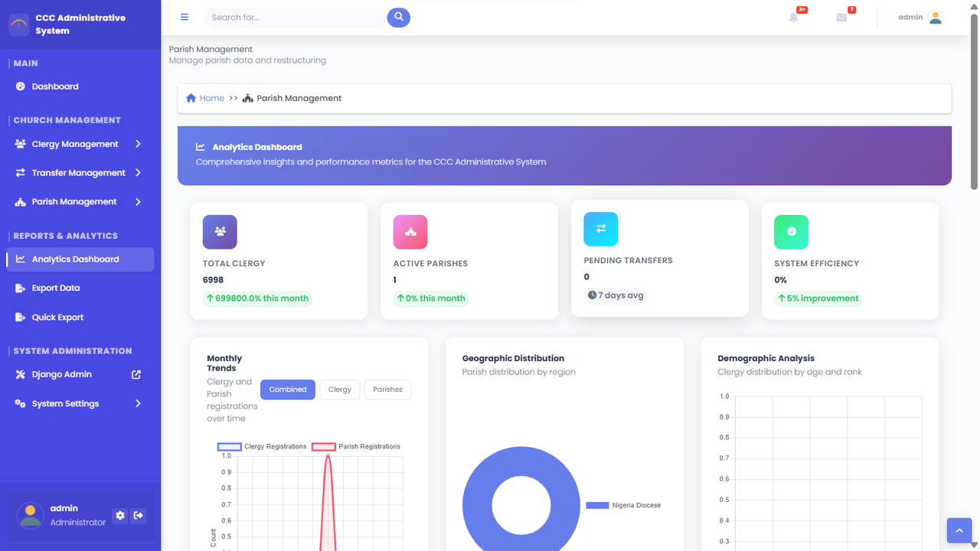The image size is (980, 551).
Task: Expand System Settings chevron
Action: point(138,404)
